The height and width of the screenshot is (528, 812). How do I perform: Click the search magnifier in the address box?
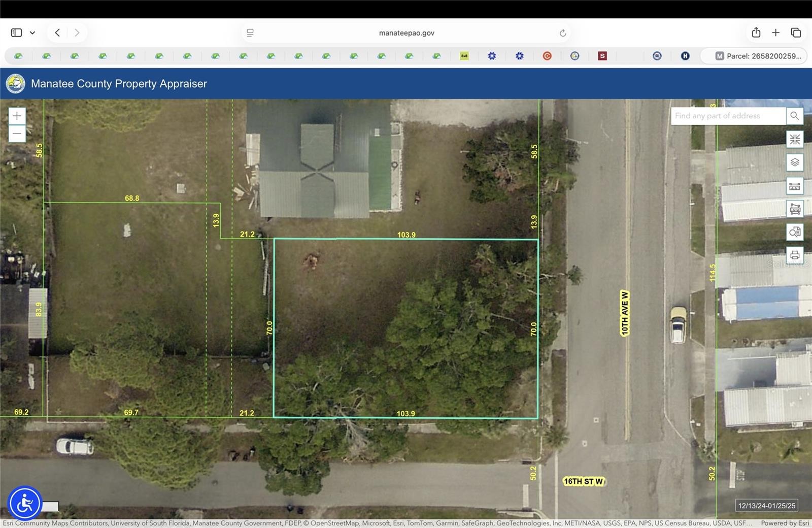(794, 116)
